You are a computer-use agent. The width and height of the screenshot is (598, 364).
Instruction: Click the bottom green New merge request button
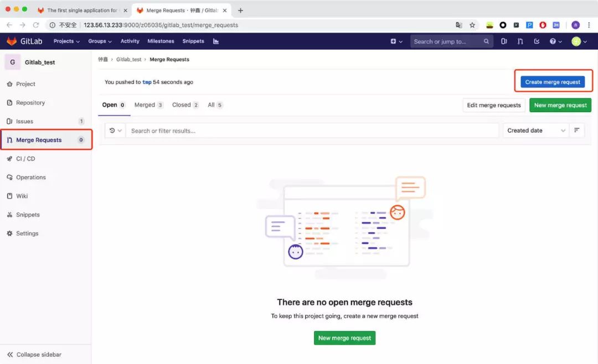(344, 338)
